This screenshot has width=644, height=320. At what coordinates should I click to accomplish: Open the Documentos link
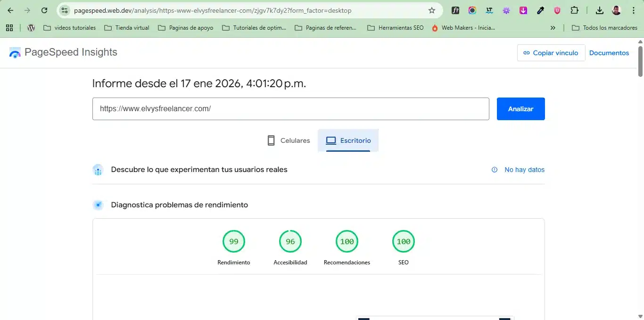[x=609, y=53]
